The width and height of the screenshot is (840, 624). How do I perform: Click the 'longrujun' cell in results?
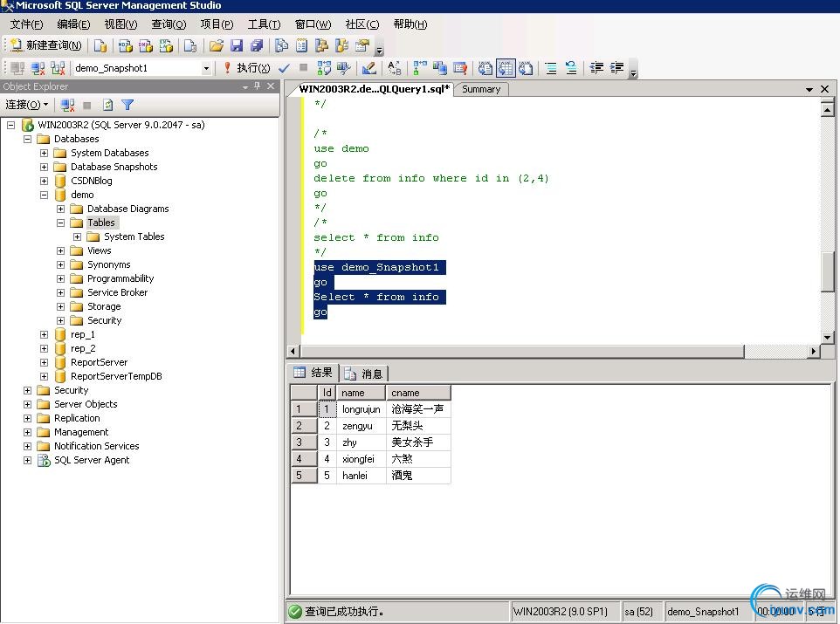tap(361, 409)
